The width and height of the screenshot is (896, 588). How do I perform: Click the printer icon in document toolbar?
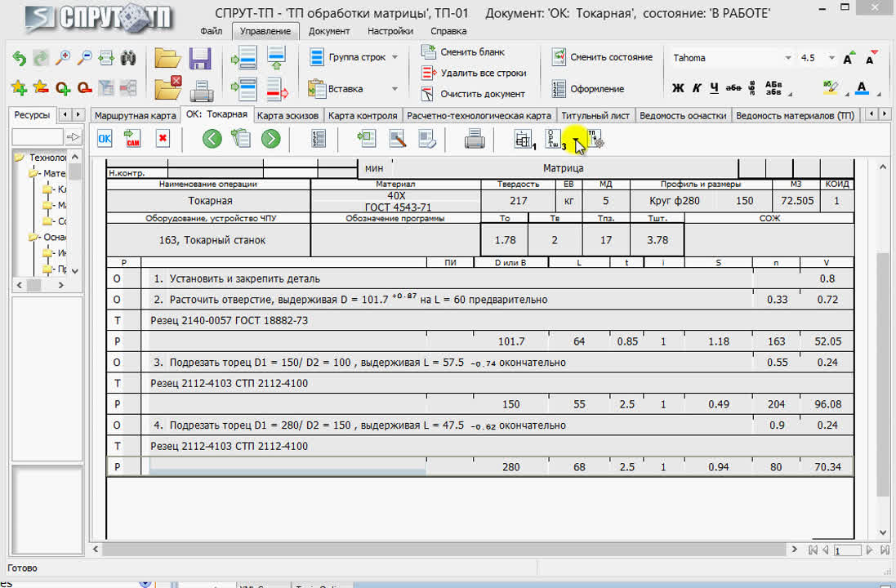[x=475, y=139]
